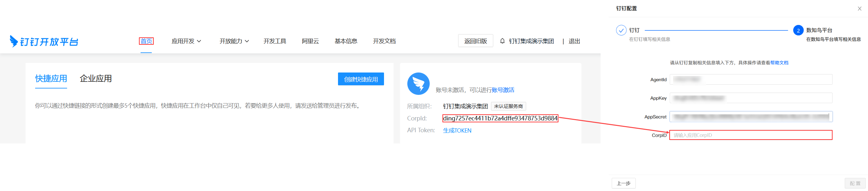Click the 创建快捷应用 button

tap(361, 79)
